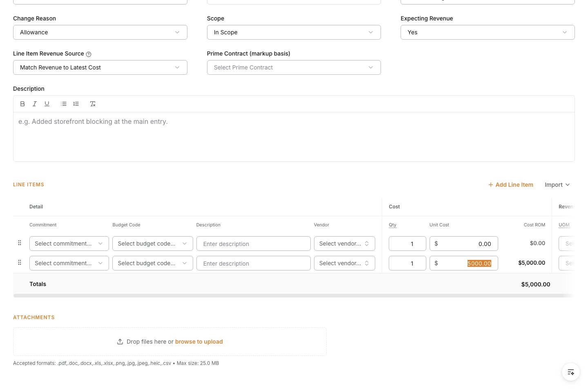588x389 pixels.
Task: Open the Scope dropdown showing In Scope
Action: pos(294,32)
